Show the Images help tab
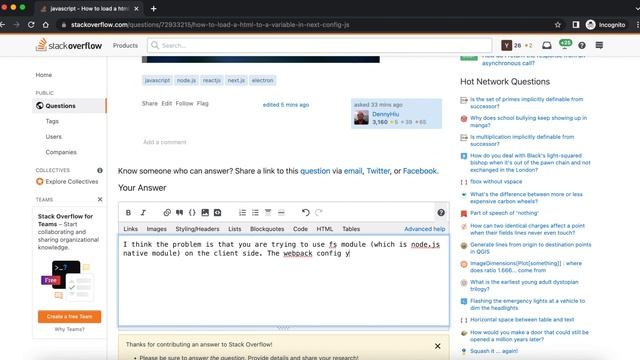 pos(157,229)
